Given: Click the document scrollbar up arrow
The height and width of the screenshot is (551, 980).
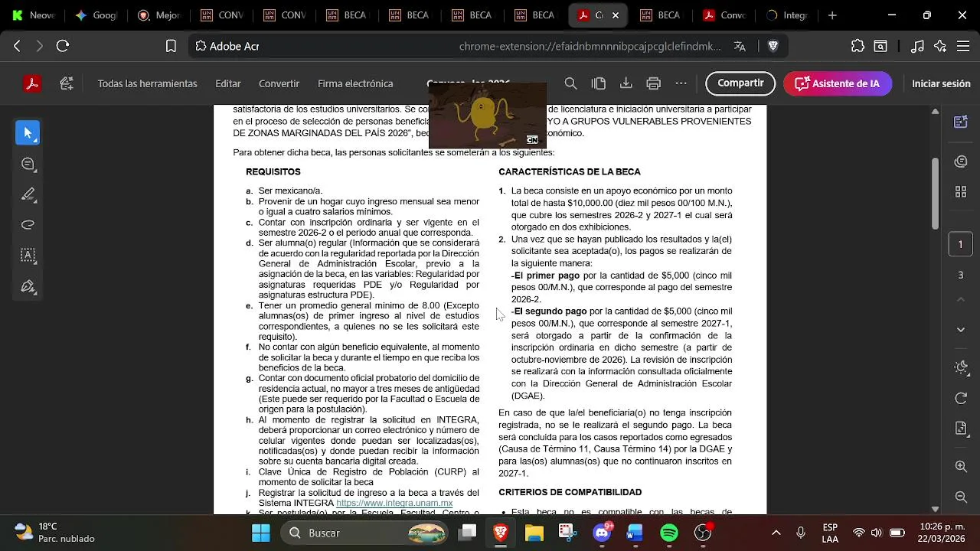Looking at the screenshot, I should point(935,111).
